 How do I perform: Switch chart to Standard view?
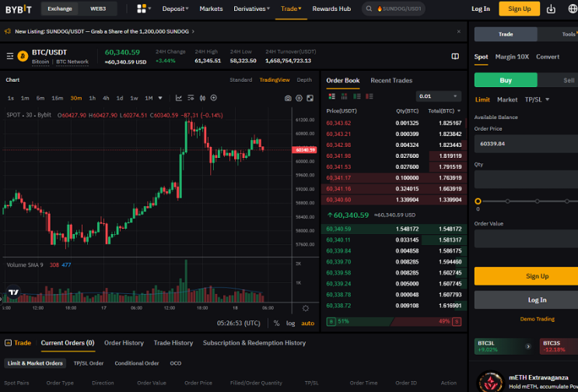click(240, 80)
